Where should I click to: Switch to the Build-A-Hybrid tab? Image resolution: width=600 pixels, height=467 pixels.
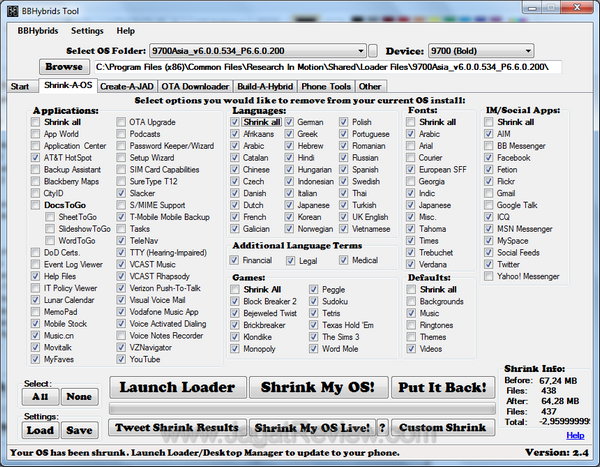tap(265, 87)
